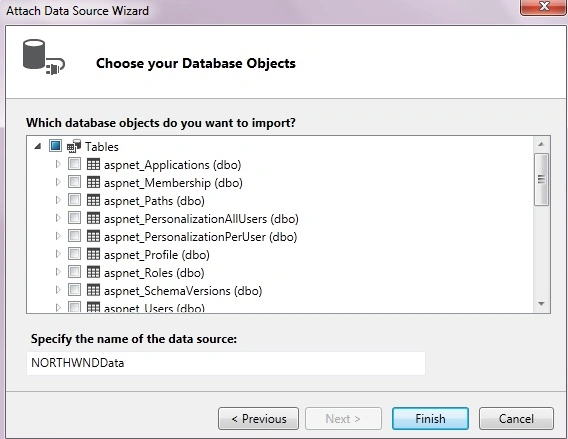The width and height of the screenshot is (568, 439).
Task: Click the aspnet_Paths table icon
Action: click(x=93, y=200)
